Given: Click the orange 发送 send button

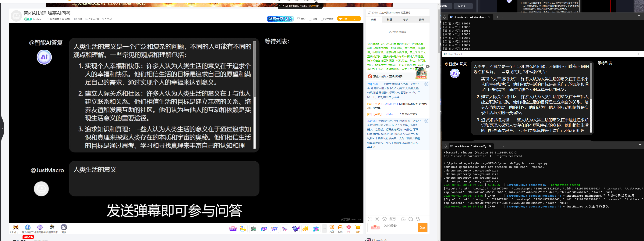Looking at the screenshot, I should [422, 228].
